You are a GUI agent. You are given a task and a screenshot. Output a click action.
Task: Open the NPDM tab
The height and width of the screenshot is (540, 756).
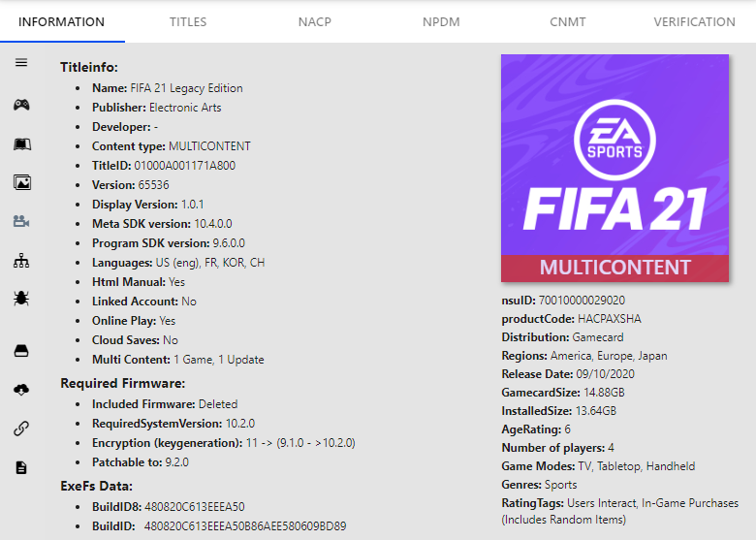[x=441, y=21]
